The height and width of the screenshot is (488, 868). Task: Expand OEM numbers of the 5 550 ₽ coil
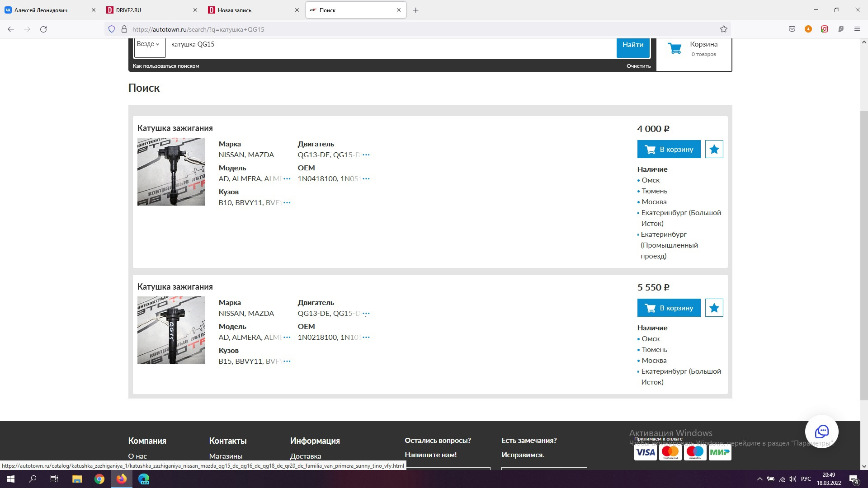coord(366,338)
